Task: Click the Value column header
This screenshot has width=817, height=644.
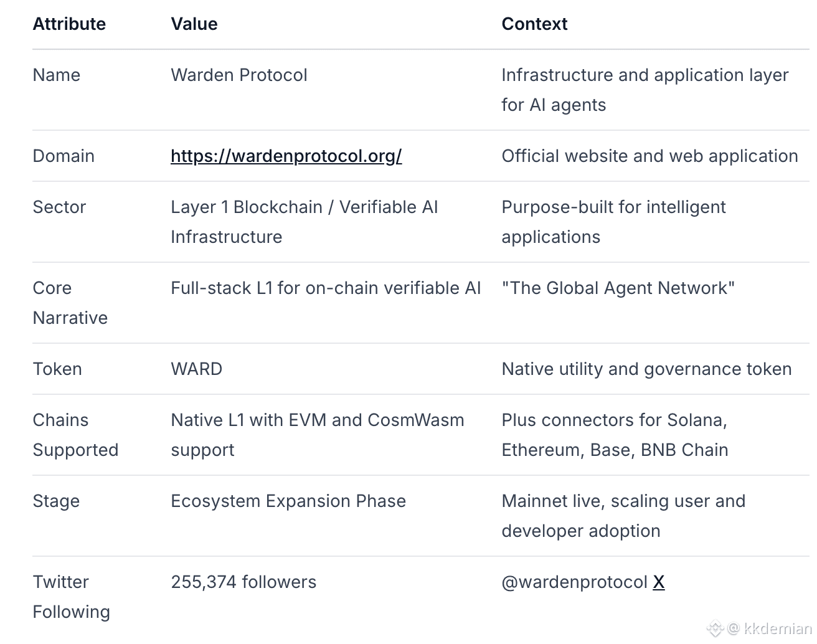Action: (x=194, y=24)
